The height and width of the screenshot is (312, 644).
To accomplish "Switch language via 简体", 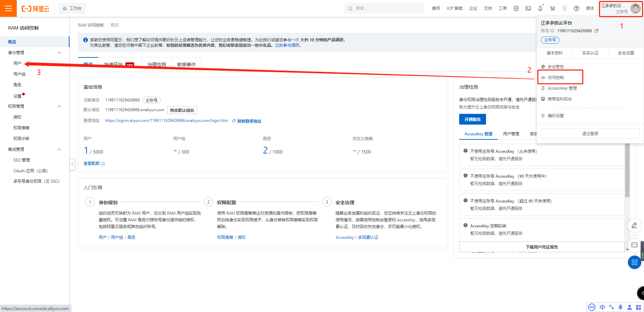I will (590, 8).
